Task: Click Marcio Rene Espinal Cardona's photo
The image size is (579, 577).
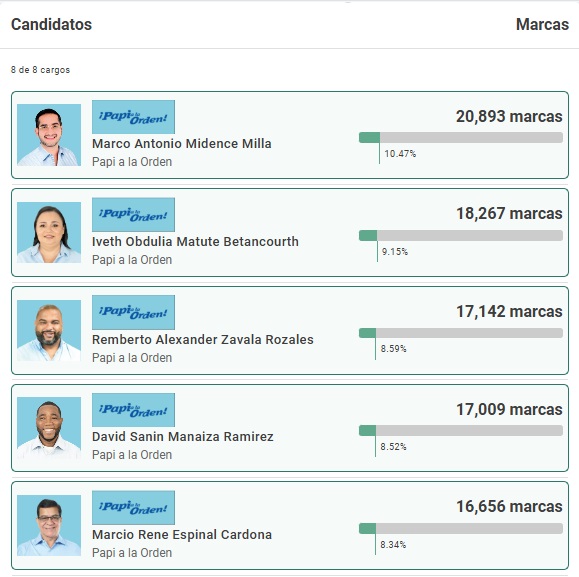Action: (49, 525)
